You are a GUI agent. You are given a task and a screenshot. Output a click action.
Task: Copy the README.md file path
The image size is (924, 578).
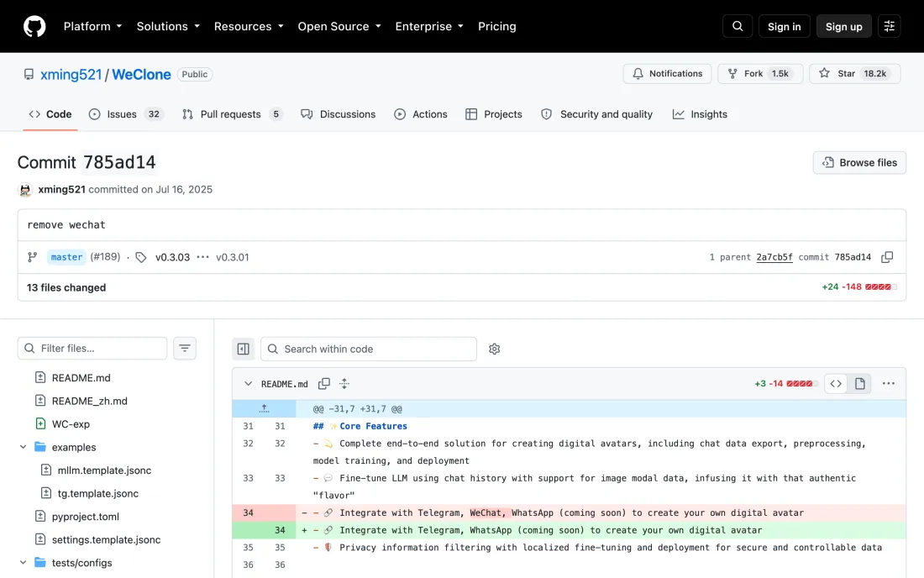point(324,384)
